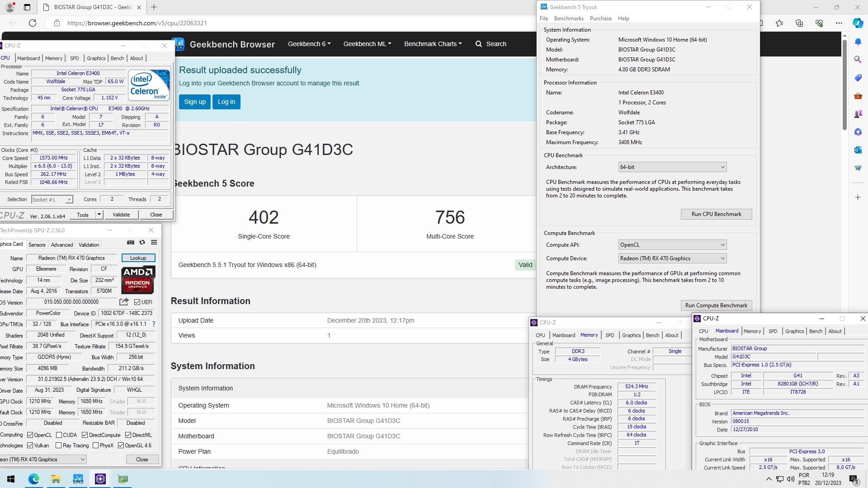Open the Compute Device dropdown in Geekbench
Viewport: 868px width, 488px height.
672,258
